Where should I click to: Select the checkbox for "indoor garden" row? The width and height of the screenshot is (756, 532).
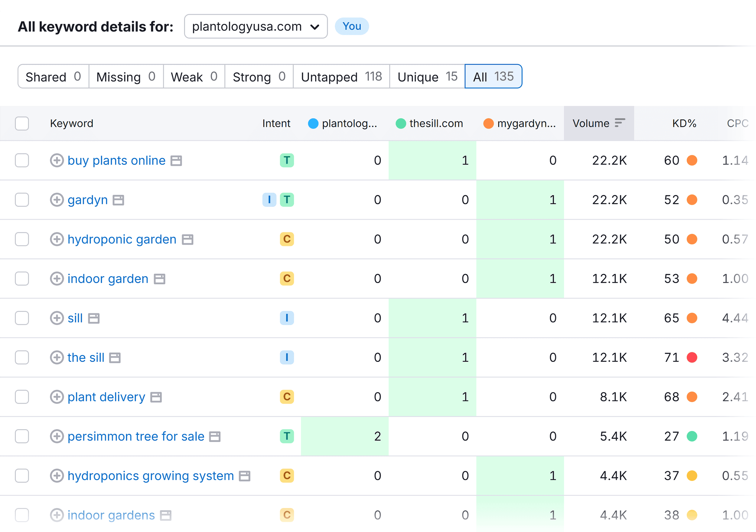click(x=22, y=279)
